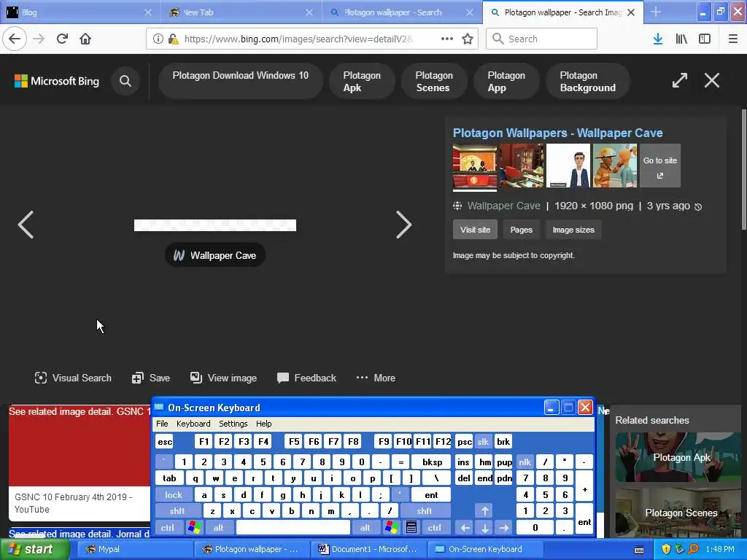The width and height of the screenshot is (747, 560).
Task: Open Mypal taskbar item
Action: pos(133,549)
